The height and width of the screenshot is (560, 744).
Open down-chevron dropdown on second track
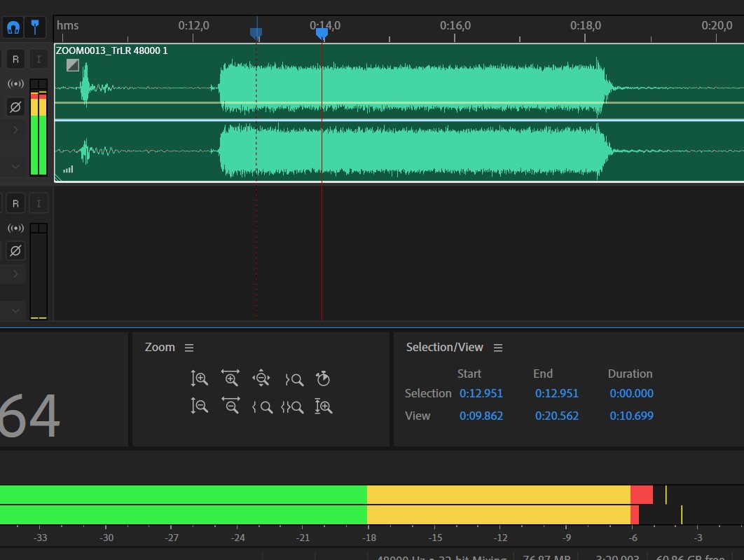[15, 310]
